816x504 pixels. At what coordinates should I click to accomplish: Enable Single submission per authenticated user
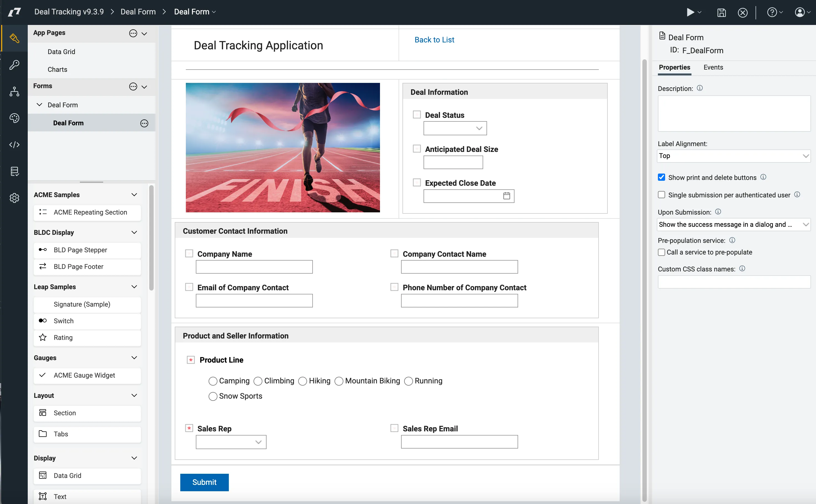click(x=661, y=195)
